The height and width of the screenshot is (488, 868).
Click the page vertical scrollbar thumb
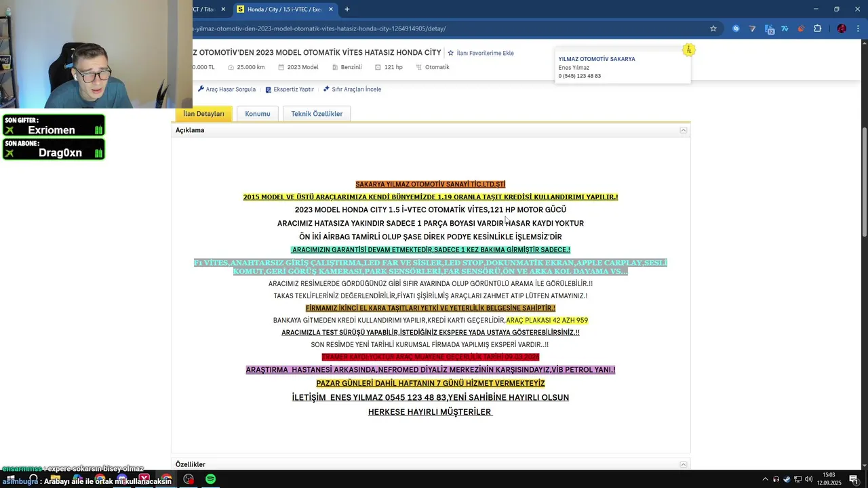click(865, 182)
